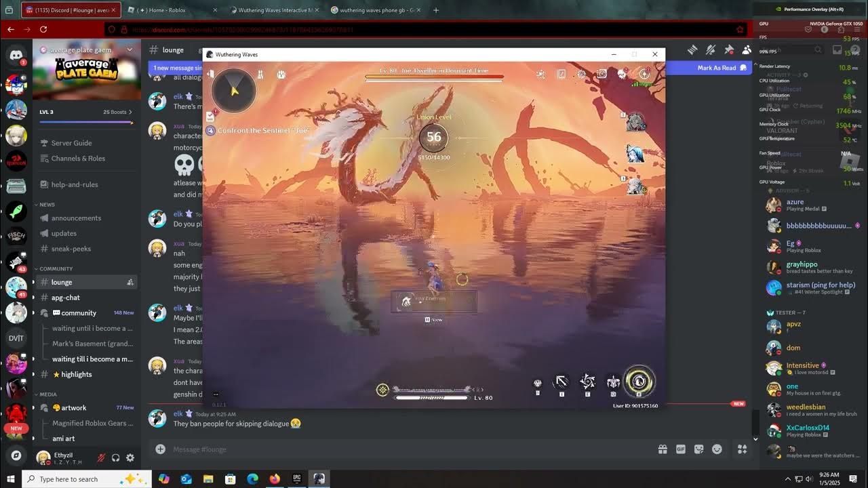The image size is (868, 488).
Task: Open new browser tab plus button
Action: coord(436,10)
